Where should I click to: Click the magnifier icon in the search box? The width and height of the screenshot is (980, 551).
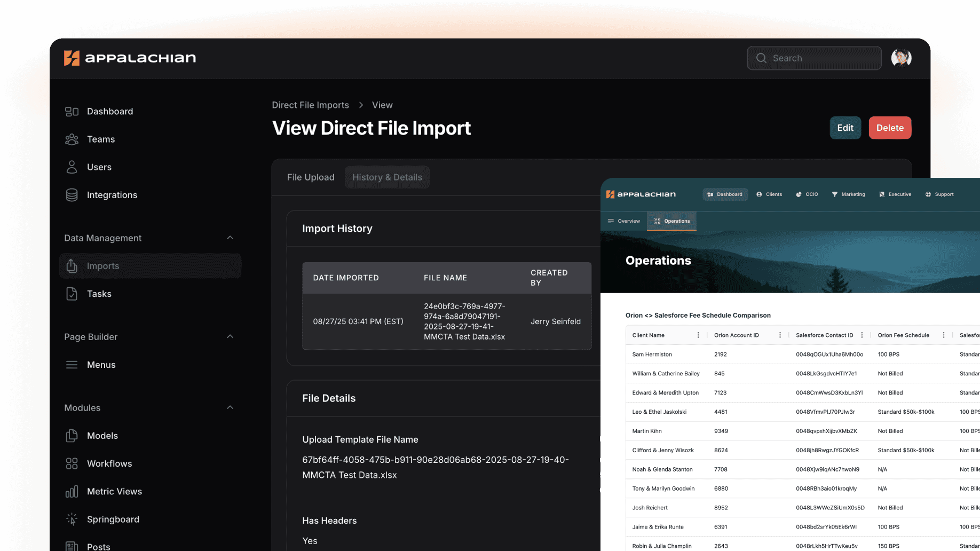click(761, 58)
